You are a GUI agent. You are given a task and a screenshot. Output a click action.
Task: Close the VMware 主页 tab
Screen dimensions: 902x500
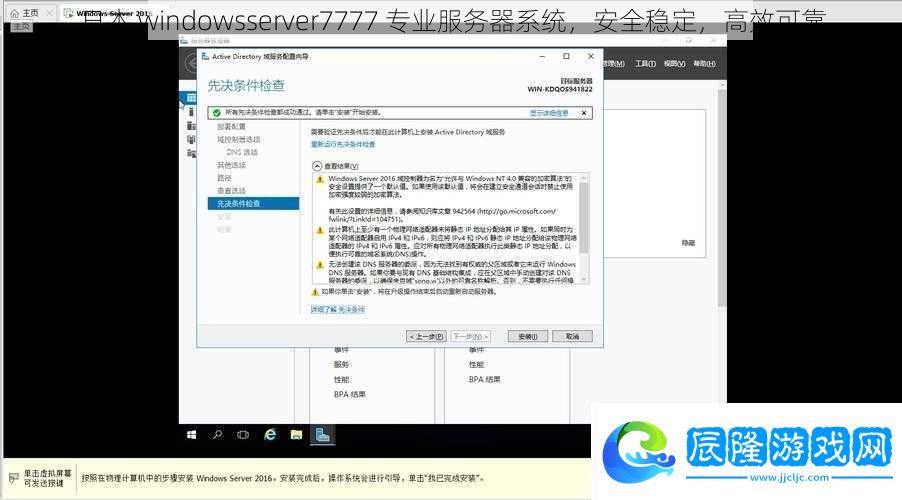(x=49, y=13)
